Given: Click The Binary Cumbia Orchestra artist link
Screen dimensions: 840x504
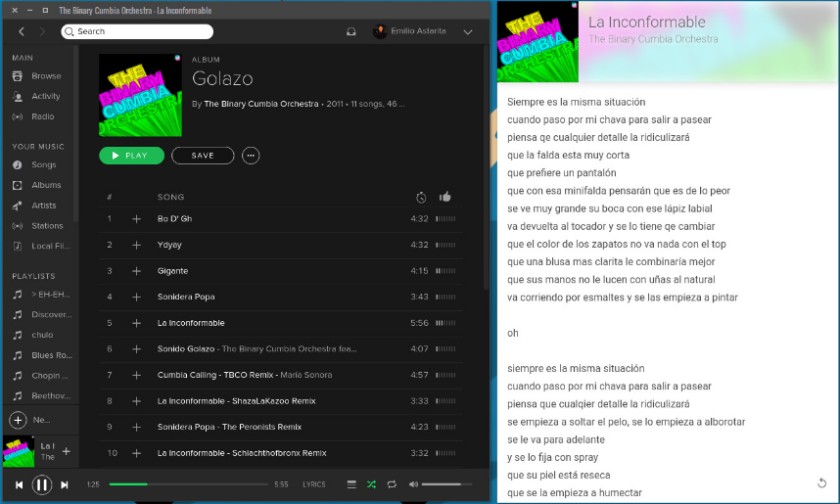Looking at the screenshot, I should pos(260,104).
